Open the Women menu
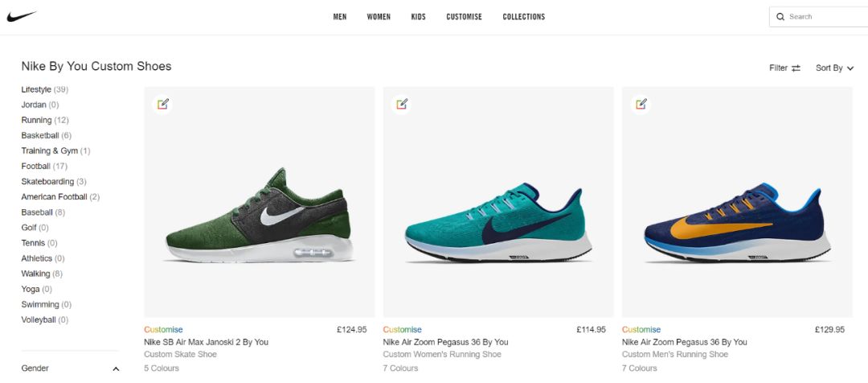 pyautogui.click(x=379, y=17)
